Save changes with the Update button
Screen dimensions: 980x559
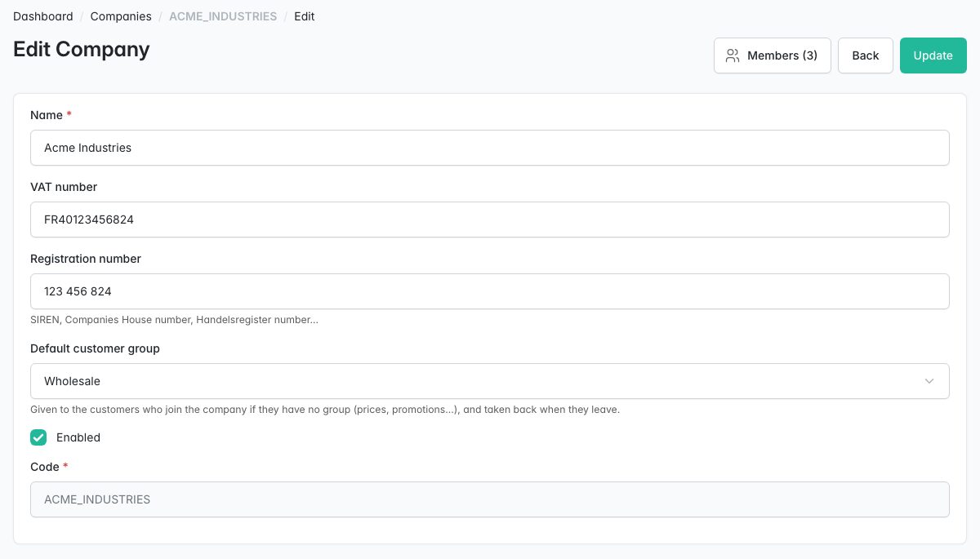pos(933,55)
